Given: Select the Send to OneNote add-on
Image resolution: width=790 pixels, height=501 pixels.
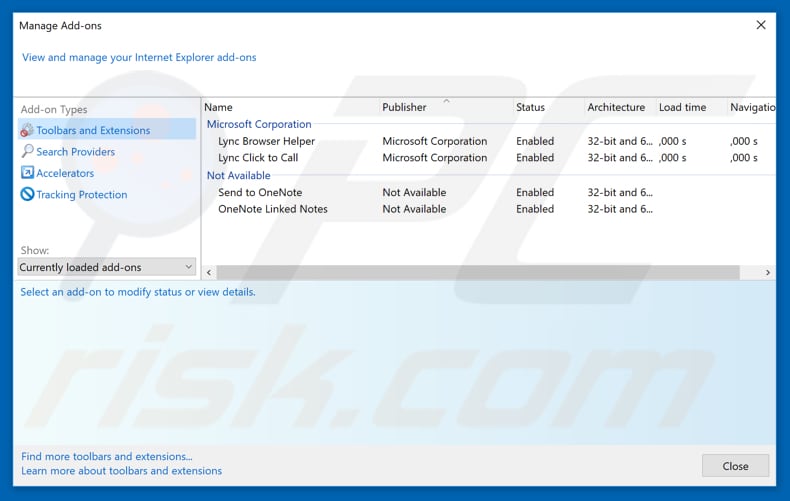Looking at the screenshot, I should click(x=260, y=193).
